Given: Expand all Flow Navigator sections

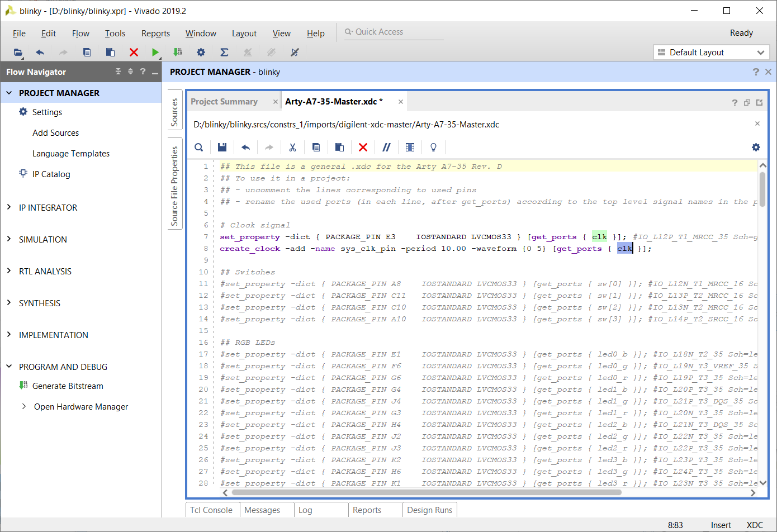Looking at the screenshot, I should [130, 72].
